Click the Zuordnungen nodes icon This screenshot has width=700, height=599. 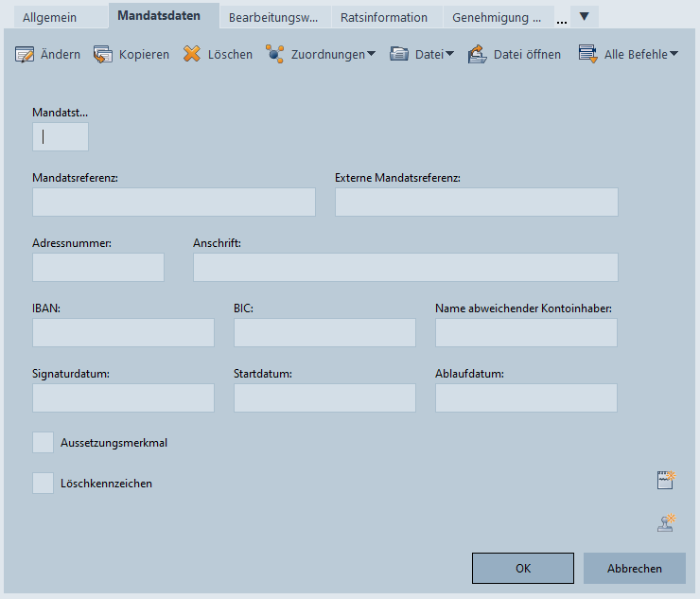coord(274,54)
